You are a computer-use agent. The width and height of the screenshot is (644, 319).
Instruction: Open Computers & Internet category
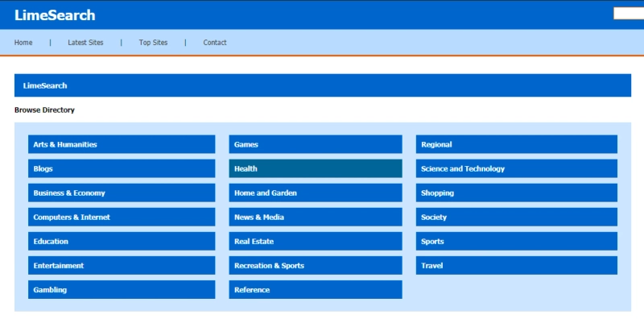point(122,217)
